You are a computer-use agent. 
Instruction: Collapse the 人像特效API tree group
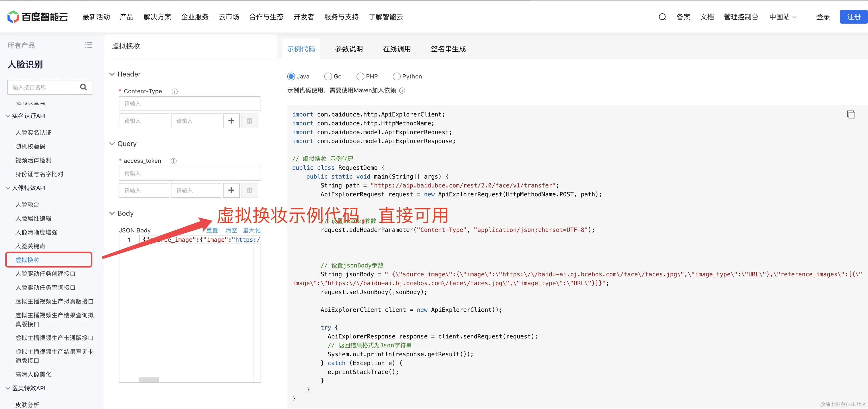(8, 188)
